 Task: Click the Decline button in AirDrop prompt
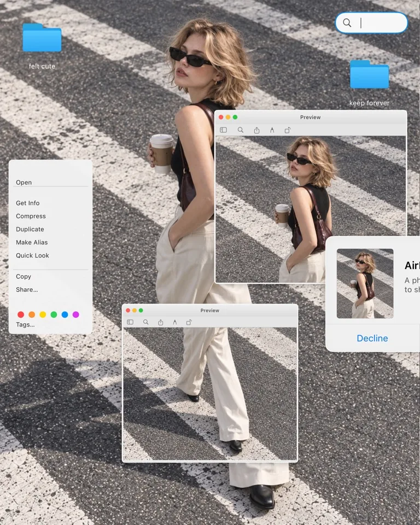[372, 338]
